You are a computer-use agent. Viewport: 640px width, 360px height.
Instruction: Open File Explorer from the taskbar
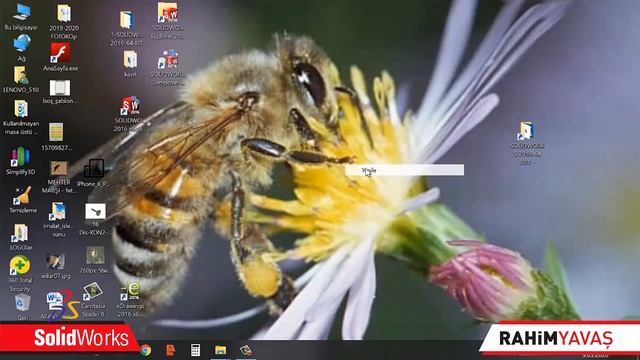[220, 350]
